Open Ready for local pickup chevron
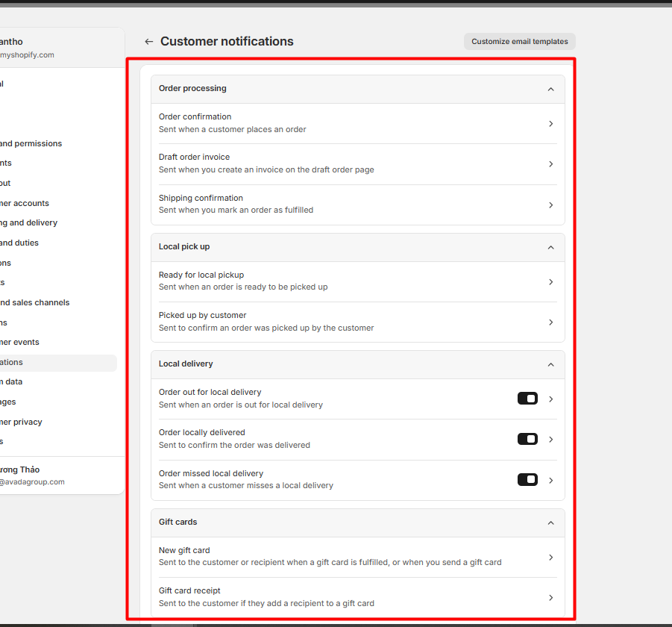The height and width of the screenshot is (627, 672). click(550, 282)
